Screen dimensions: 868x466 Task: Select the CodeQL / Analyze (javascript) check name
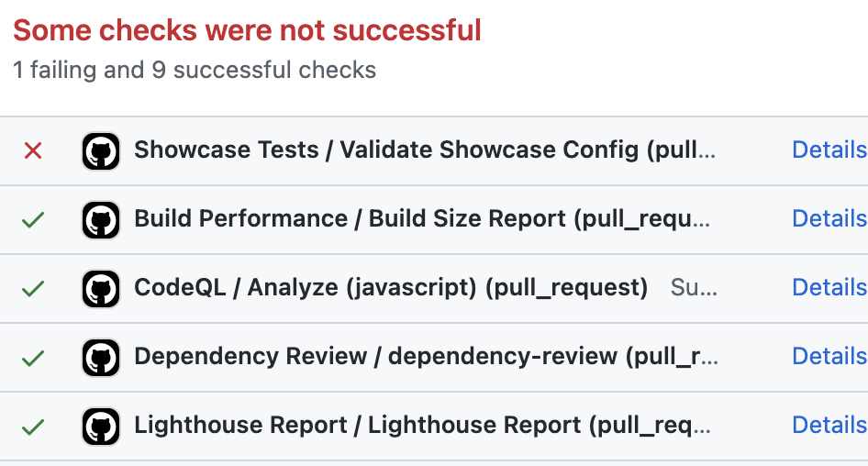click(x=391, y=287)
